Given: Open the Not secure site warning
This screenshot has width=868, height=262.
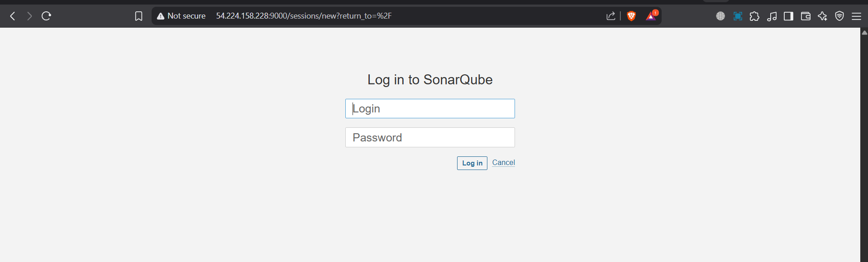Looking at the screenshot, I should click(x=181, y=16).
